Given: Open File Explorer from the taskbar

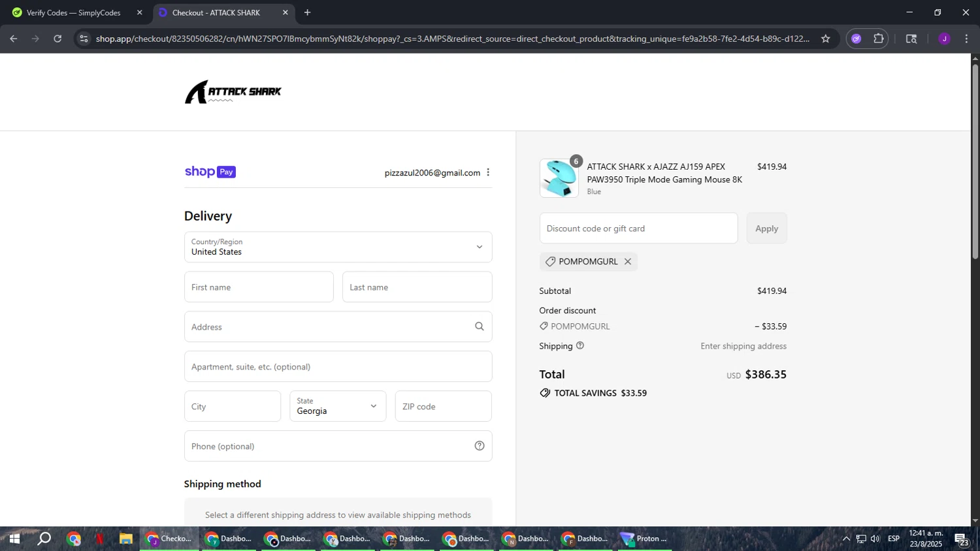Looking at the screenshot, I should click(x=126, y=539).
